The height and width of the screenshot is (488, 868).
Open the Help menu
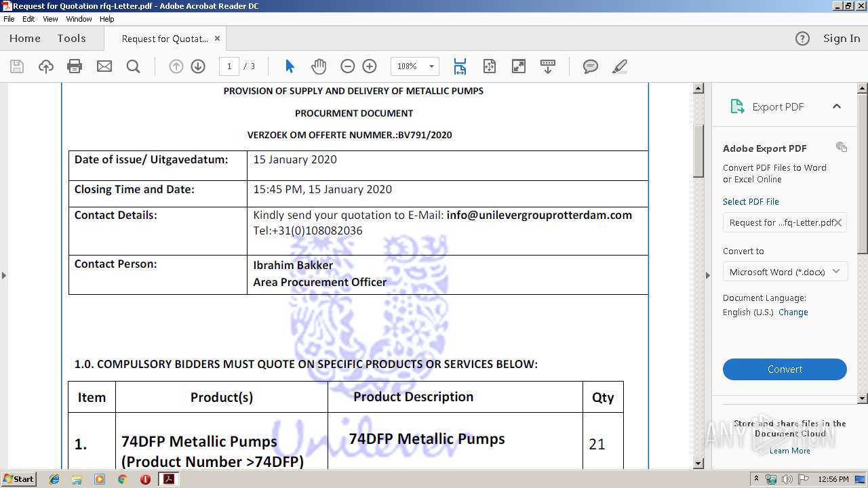tap(107, 19)
